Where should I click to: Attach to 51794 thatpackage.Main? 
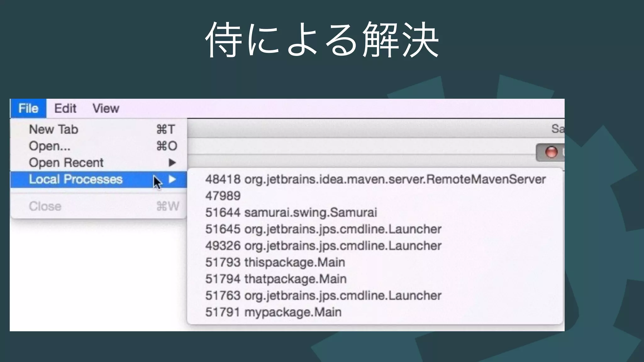pyautogui.click(x=276, y=279)
